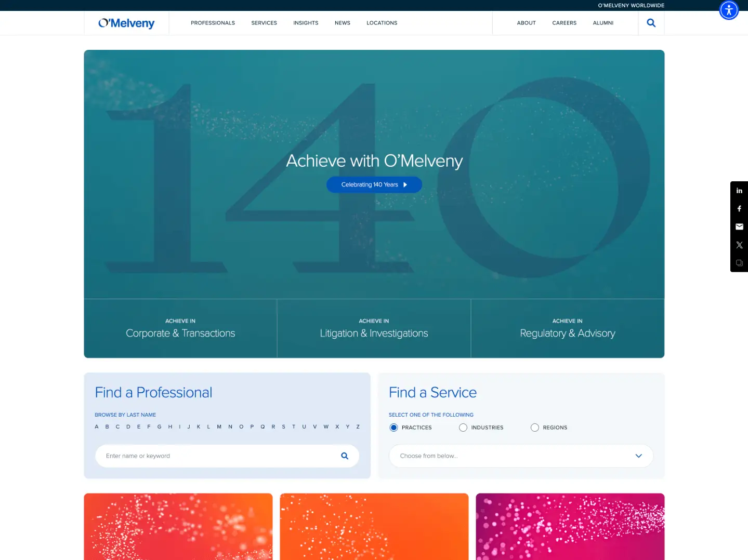Select the Industries radio button
The image size is (748, 560).
tap(463, 428)
